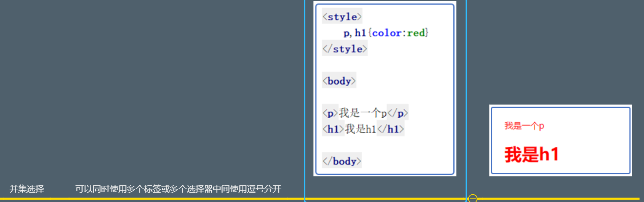Click the red 我是一个p paragraph in preview

tap(524, 126)
